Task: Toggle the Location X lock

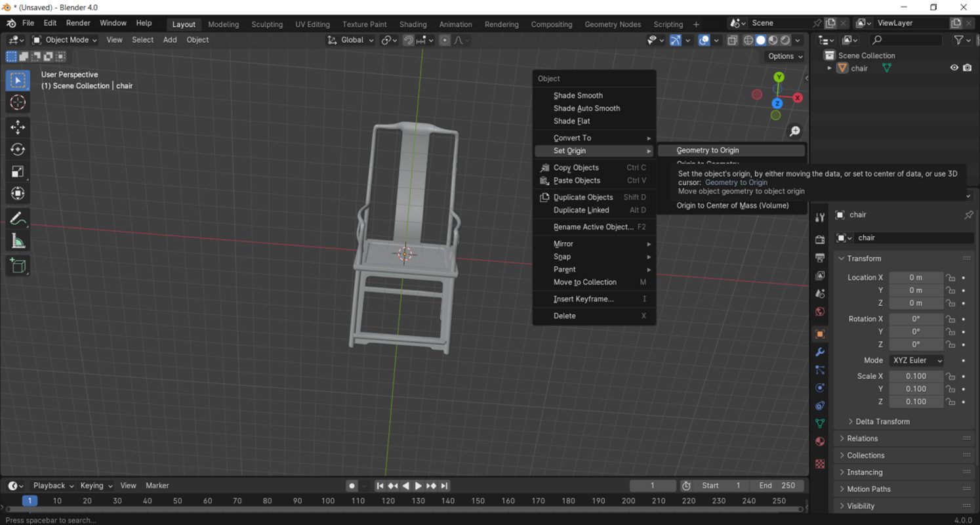Action: (950, 278)
